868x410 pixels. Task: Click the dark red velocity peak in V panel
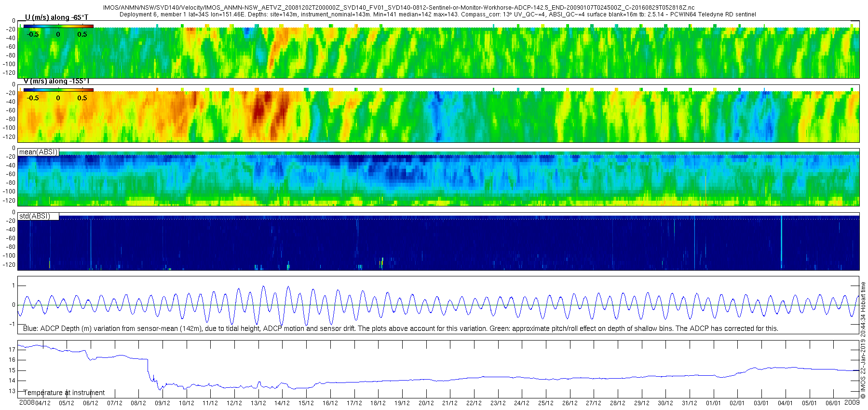(x=259, y=112)
